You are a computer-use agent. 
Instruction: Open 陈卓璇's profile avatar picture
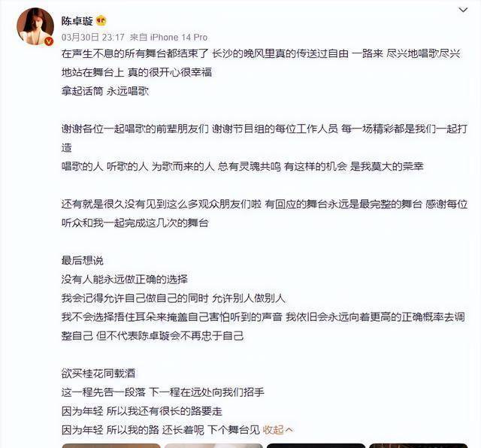click(35, 26)
